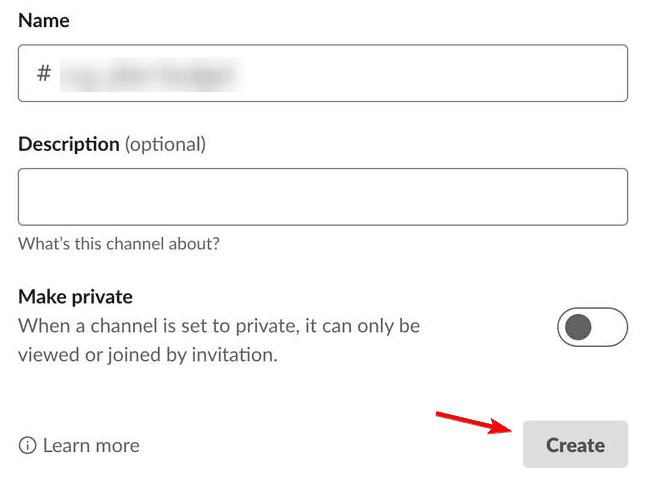Click the white track area of the private toggle

click(609, 327)
